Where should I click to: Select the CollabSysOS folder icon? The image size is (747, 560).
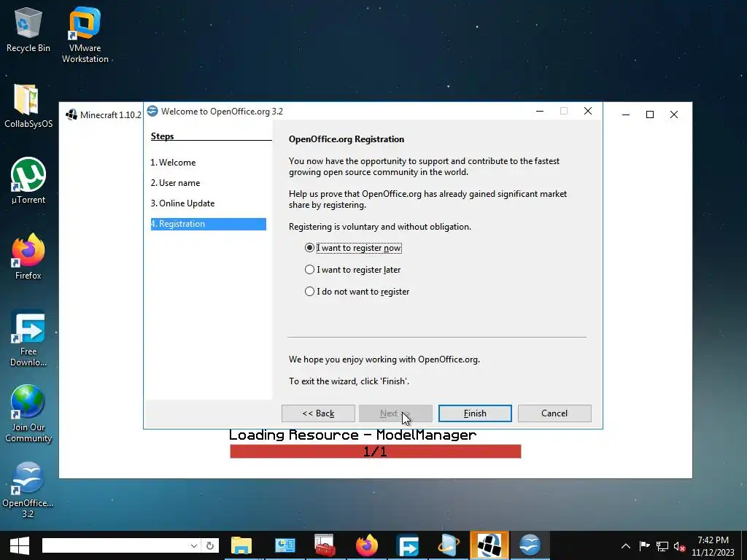pos(28,106)
